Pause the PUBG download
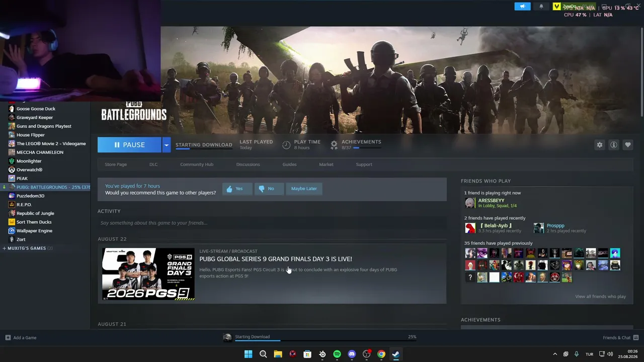The image size is (644, 362). 129,145
